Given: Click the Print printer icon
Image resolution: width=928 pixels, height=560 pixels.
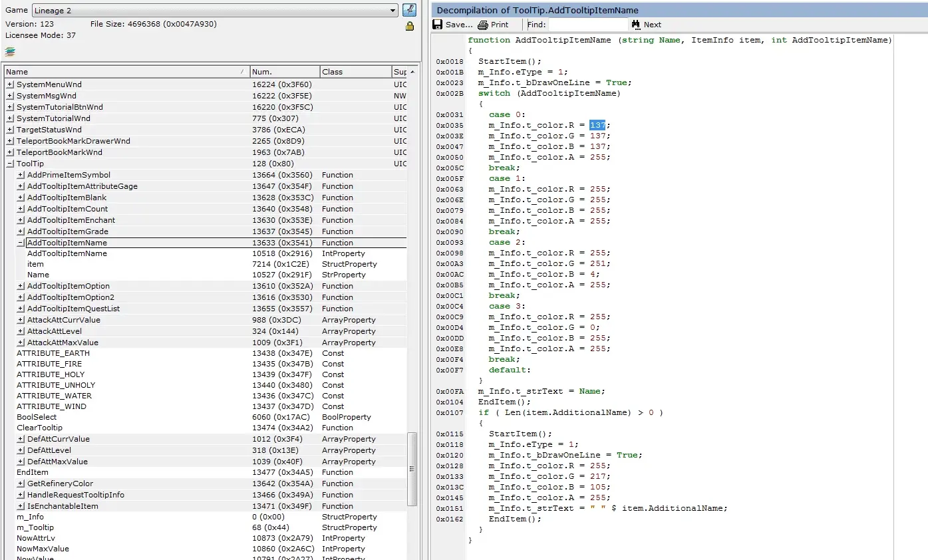Looking at the screenshot, I should pyautogui.click(x=483, y=25).
